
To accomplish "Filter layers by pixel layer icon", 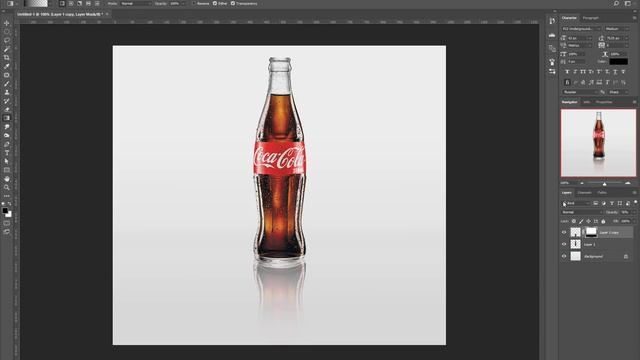I will [x=596, y=203].
